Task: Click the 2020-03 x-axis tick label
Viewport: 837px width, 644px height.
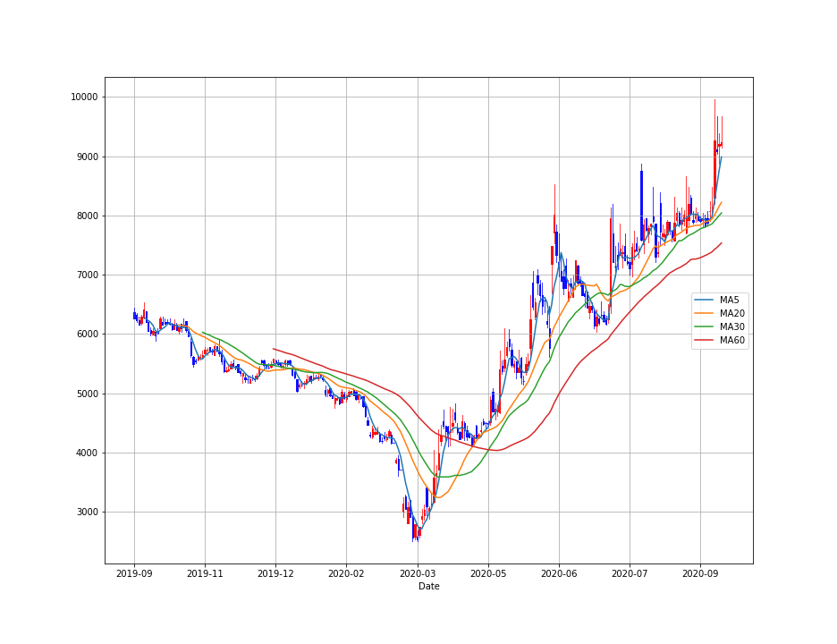Action: [418, 573]
